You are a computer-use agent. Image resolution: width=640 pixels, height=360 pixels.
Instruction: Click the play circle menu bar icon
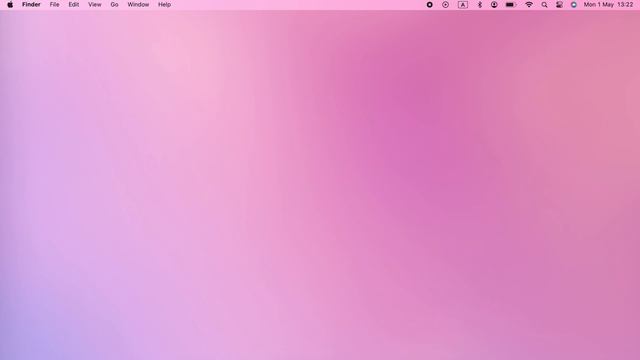(x=445, y=5)
